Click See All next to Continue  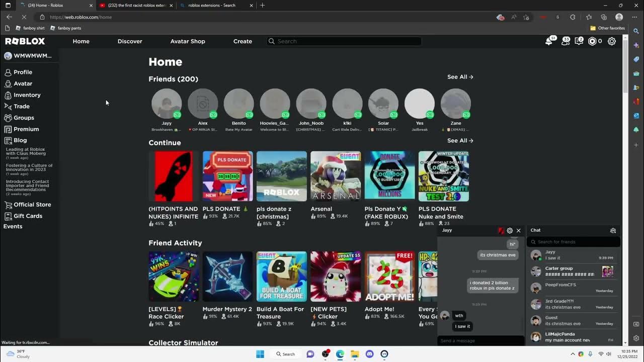tap(460, 141)
